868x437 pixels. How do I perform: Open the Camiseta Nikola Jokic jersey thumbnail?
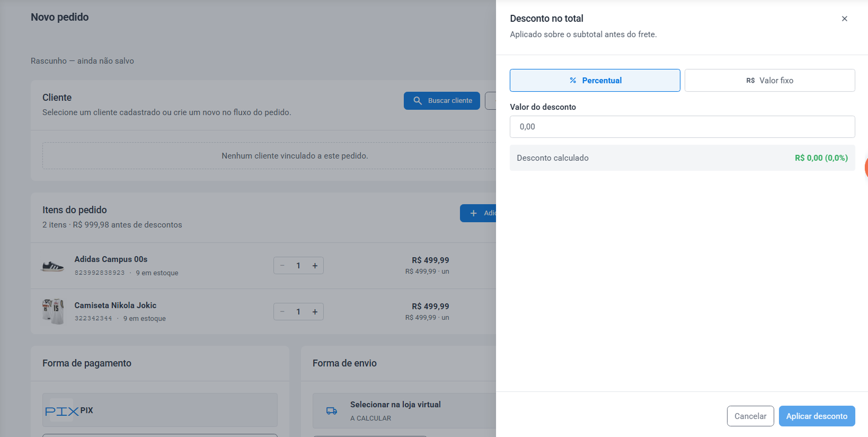click(x=53, y=311)
